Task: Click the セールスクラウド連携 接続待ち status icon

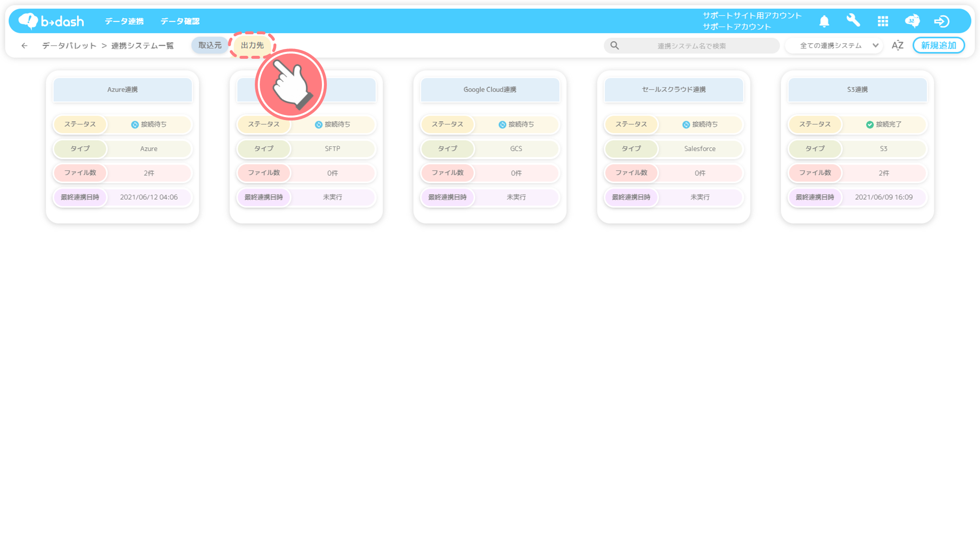Action: [686, 125]
